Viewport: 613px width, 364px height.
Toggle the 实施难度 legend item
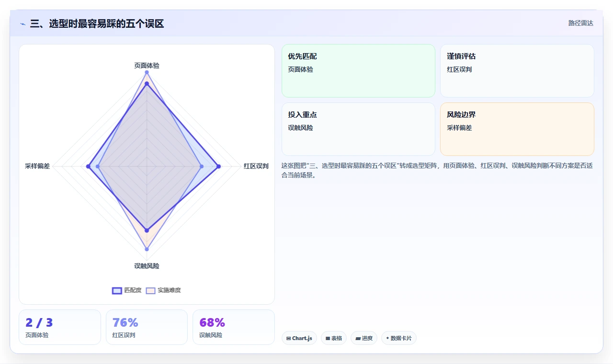coord(163,290)
